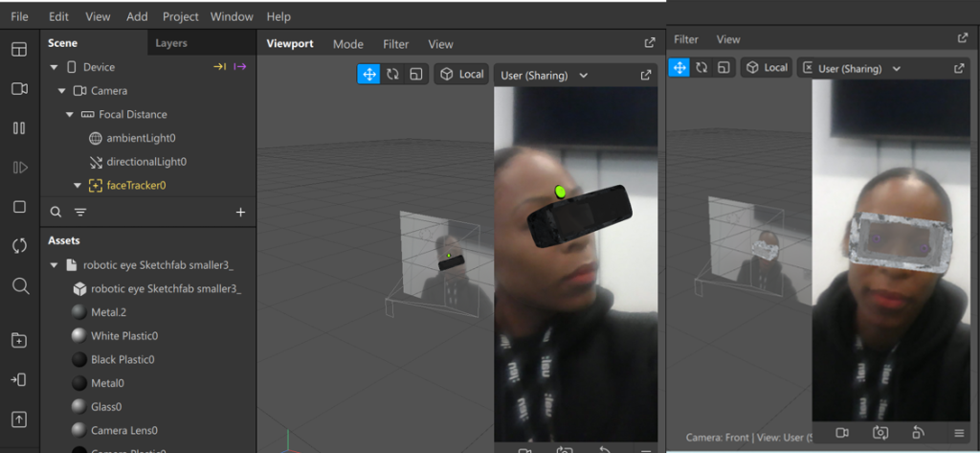Click the add-to-library folder icon in sidebar

point(19,340)
